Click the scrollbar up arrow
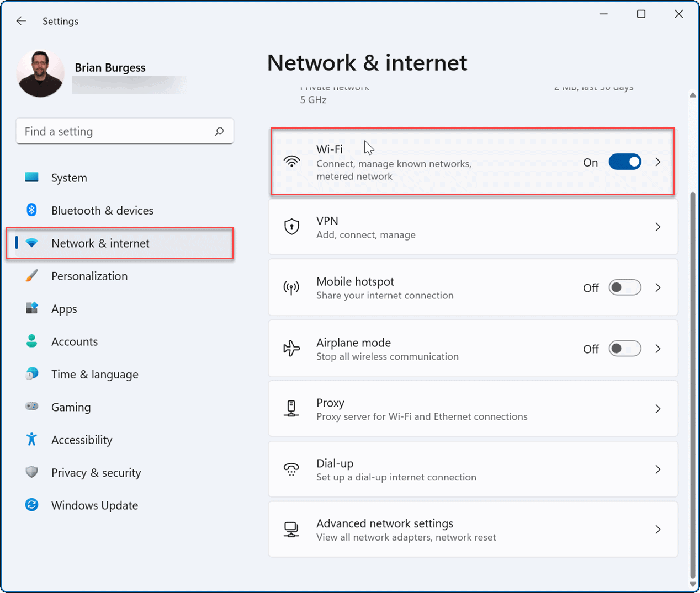Screen dimensions: 700x593 [693, 95]
